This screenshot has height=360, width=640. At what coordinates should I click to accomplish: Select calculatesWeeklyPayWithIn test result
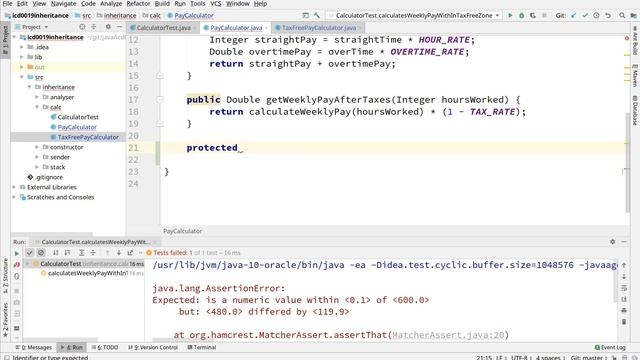88,273
